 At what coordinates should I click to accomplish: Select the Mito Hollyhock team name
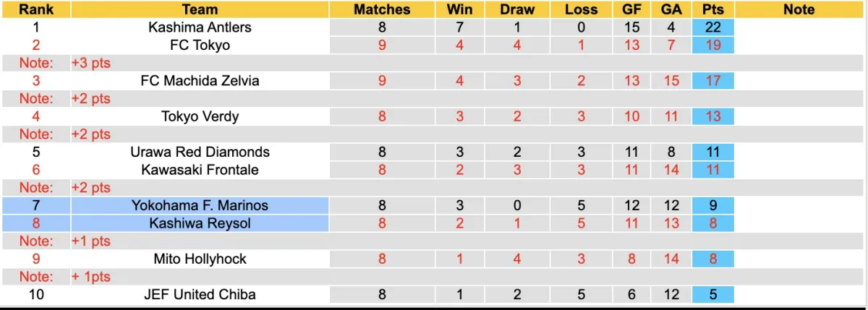click(x=200, y=259)
